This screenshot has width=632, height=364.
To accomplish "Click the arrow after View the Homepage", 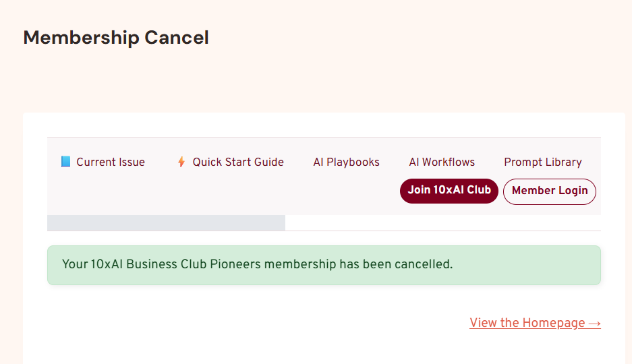I will coord(594,323).
